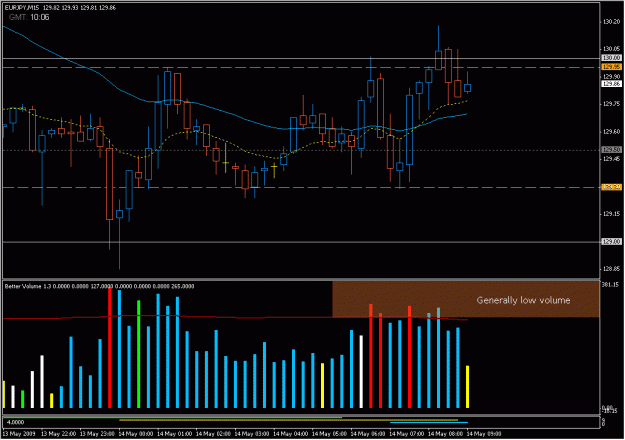
Task: Click the 14 May 02:00 time label
Action: [213, 434]
